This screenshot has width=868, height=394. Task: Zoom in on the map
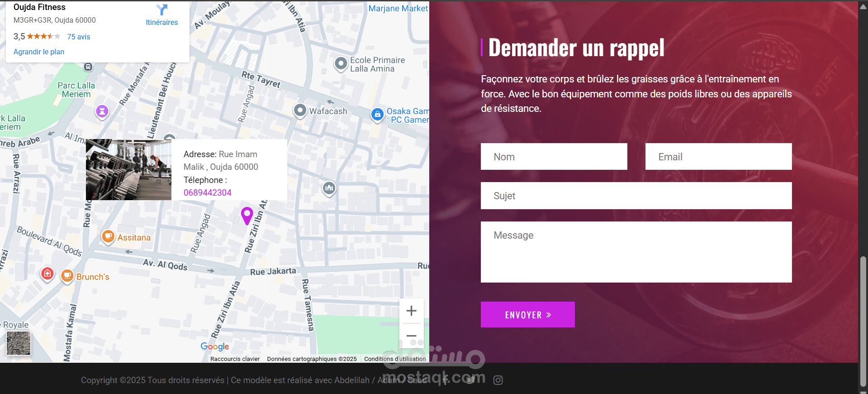tap(411, 311)
